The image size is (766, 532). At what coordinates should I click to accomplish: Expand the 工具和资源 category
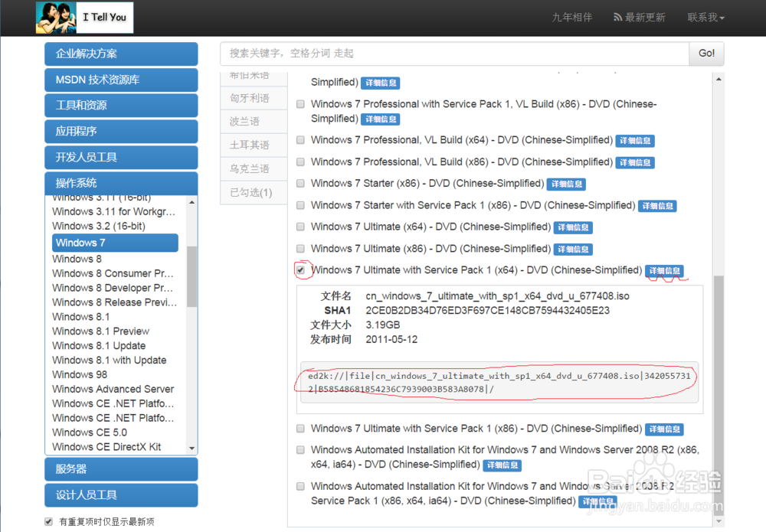point(121,106)
